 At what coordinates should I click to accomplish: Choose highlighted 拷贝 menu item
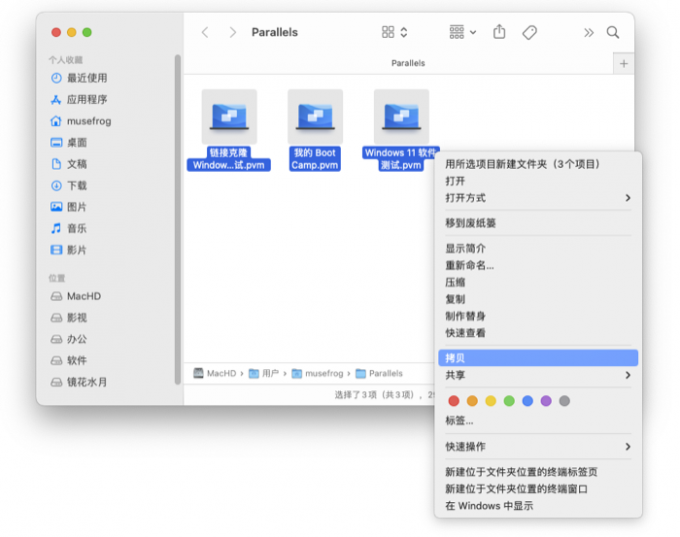(x=538, y=358)
